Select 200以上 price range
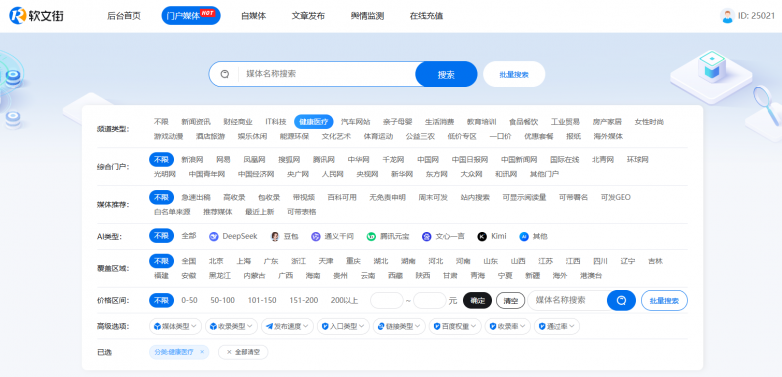 point(344,300)
